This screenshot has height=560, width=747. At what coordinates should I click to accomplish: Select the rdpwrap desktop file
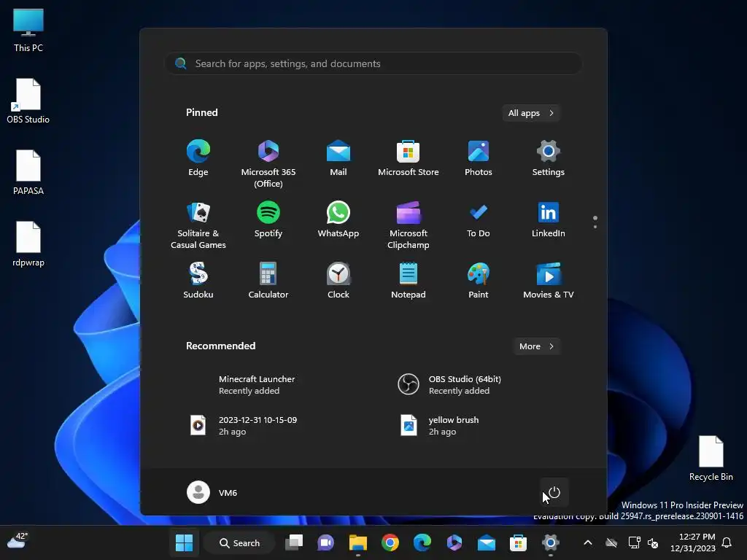pyautogui.click(x=28, y=244)
